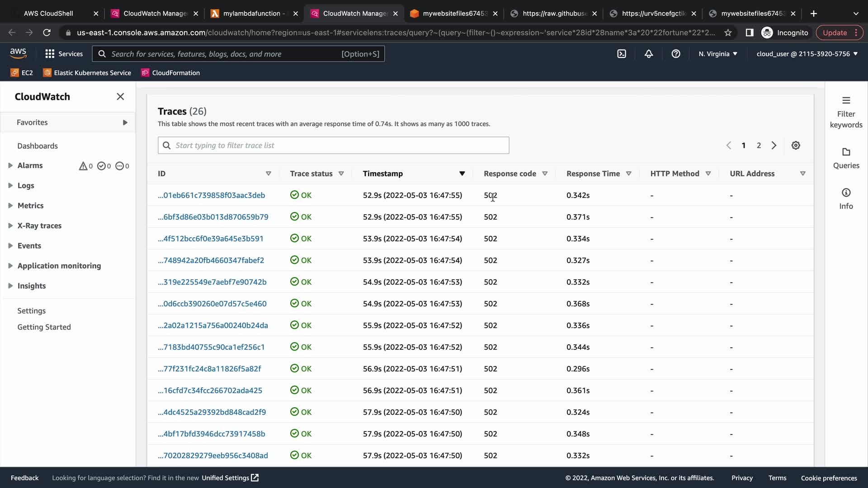The width and height of the screenshot is (868, 488).
Task: Open the notifications bell
Action: pos(648,54)
